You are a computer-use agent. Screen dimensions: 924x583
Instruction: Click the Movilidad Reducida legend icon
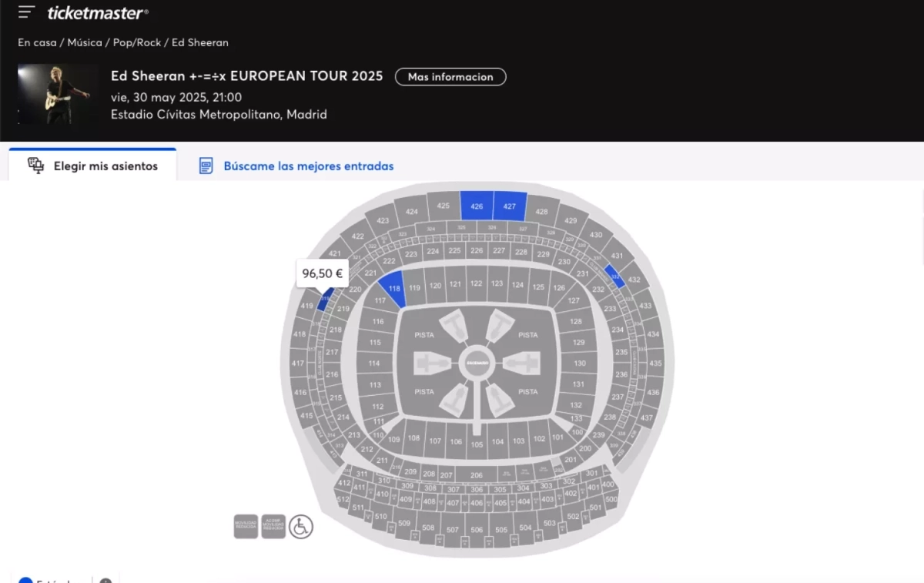pyautogui.click(x=246, y=527)
